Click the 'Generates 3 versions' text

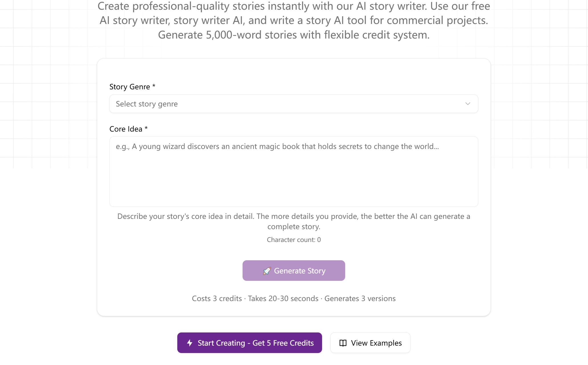360,299
